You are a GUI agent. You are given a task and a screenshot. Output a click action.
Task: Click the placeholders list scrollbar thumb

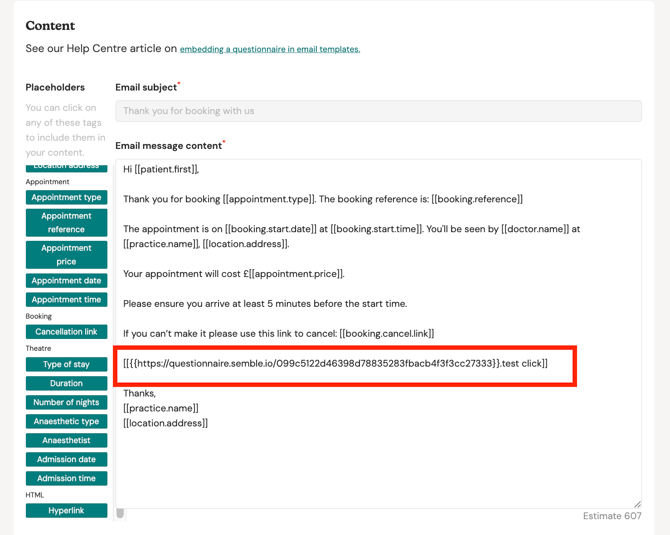pyautogui.click(x=120, y=513)
